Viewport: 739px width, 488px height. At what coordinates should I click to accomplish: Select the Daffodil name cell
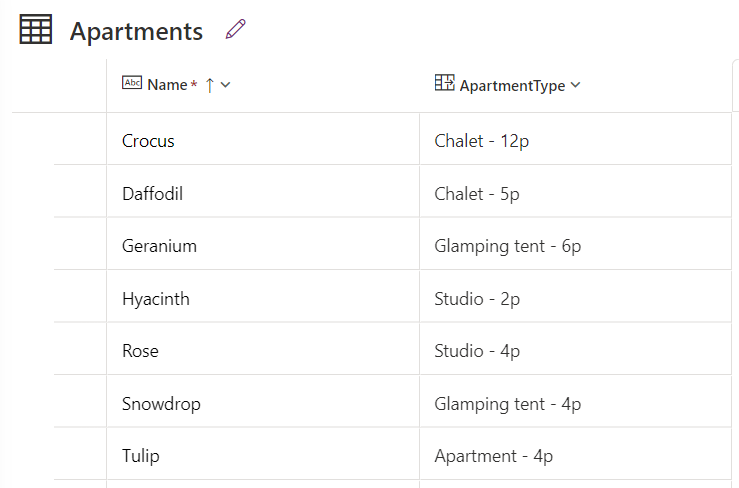tap(263, 191)
